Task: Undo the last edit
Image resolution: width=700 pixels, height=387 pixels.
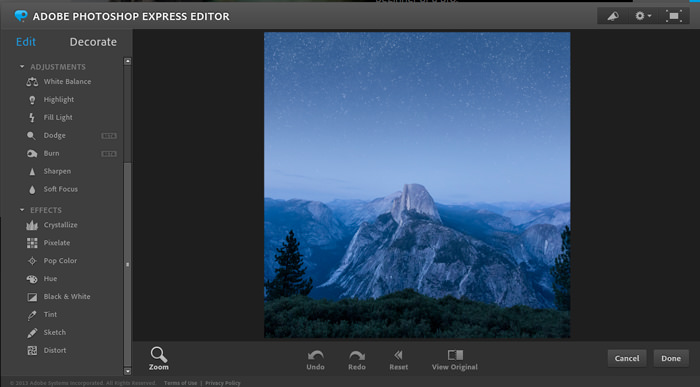Action: [x=315, y=360]
